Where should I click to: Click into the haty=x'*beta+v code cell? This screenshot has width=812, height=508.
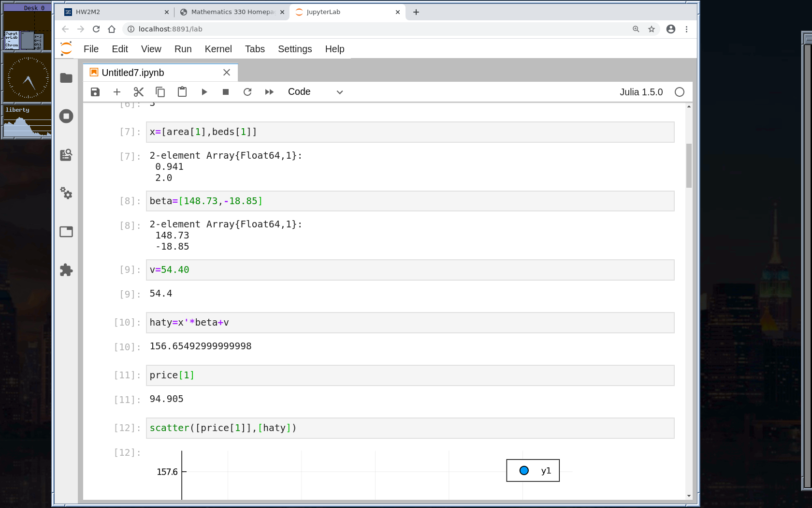(x=410, y=323)
